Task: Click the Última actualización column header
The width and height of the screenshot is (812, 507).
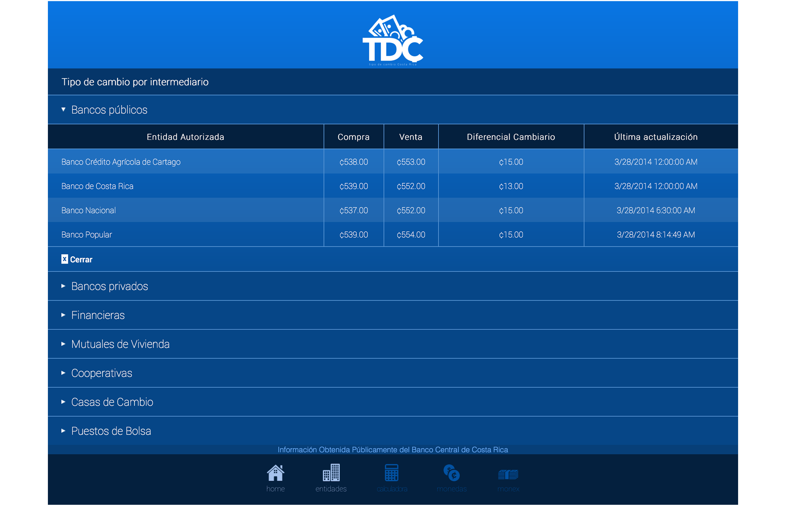Action: coord(656,137)
